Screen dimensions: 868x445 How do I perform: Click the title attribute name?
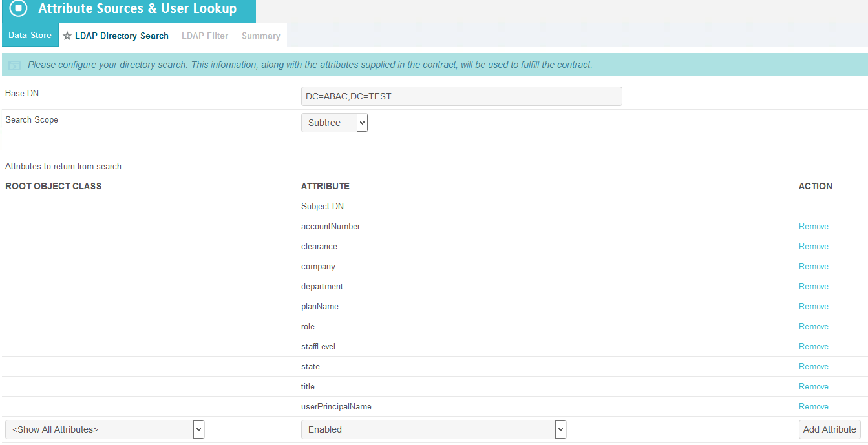tap(308, 387)
